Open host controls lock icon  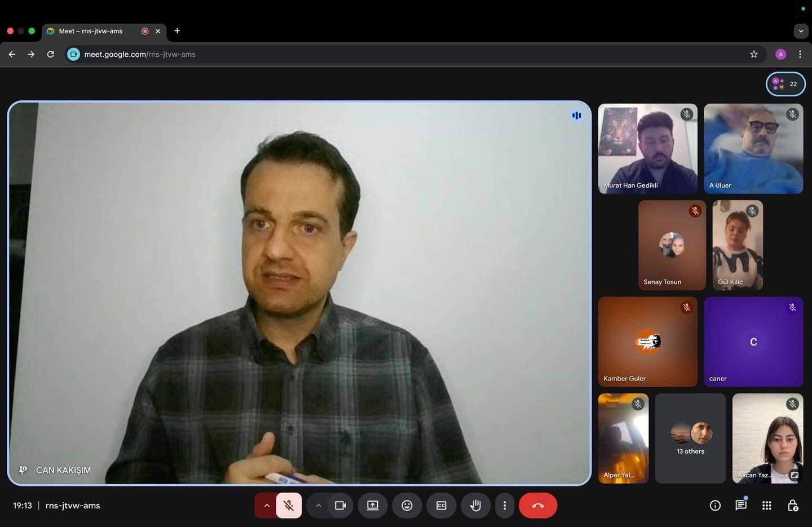pos(793,506)
